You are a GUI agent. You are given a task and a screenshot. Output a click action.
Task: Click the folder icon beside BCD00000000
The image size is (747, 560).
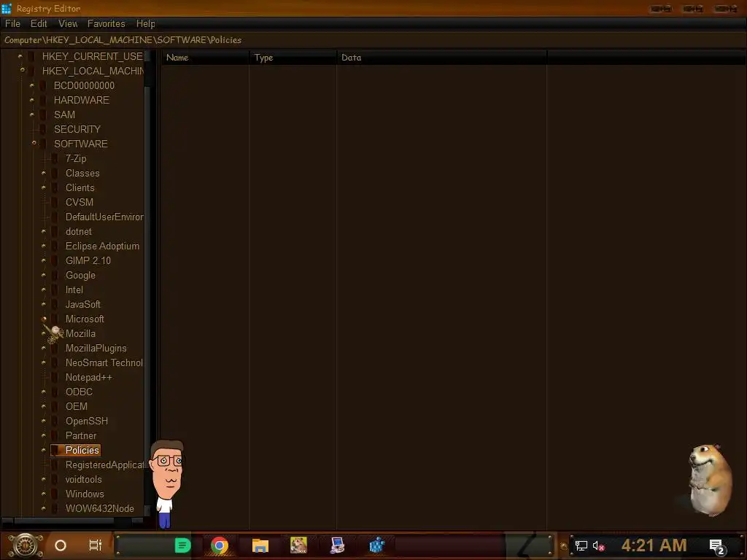coord(44,86)
